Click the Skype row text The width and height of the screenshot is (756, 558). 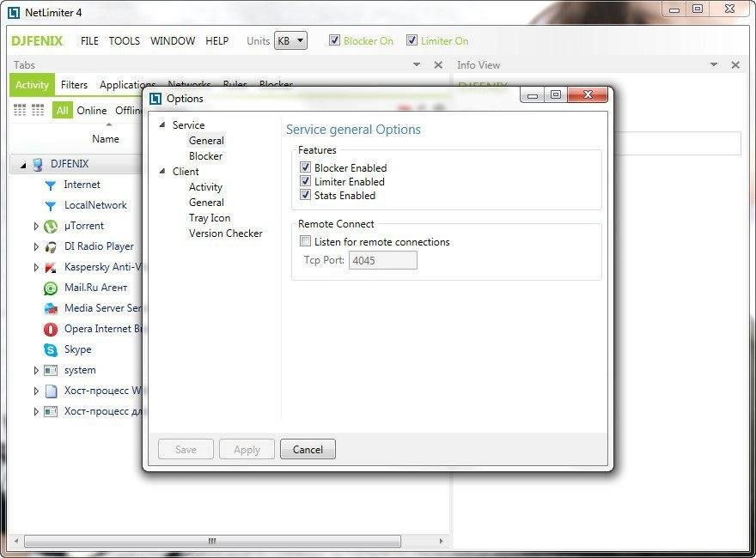coord(77,350)
